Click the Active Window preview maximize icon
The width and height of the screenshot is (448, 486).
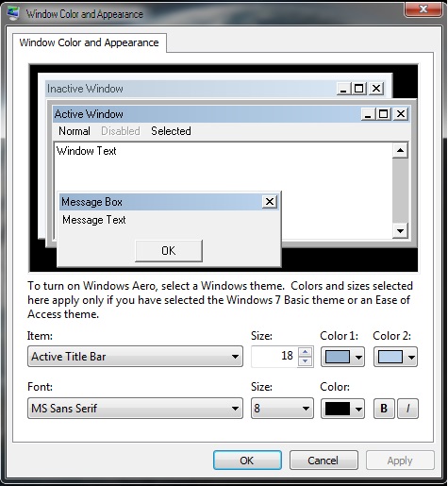tap(384, 114)
